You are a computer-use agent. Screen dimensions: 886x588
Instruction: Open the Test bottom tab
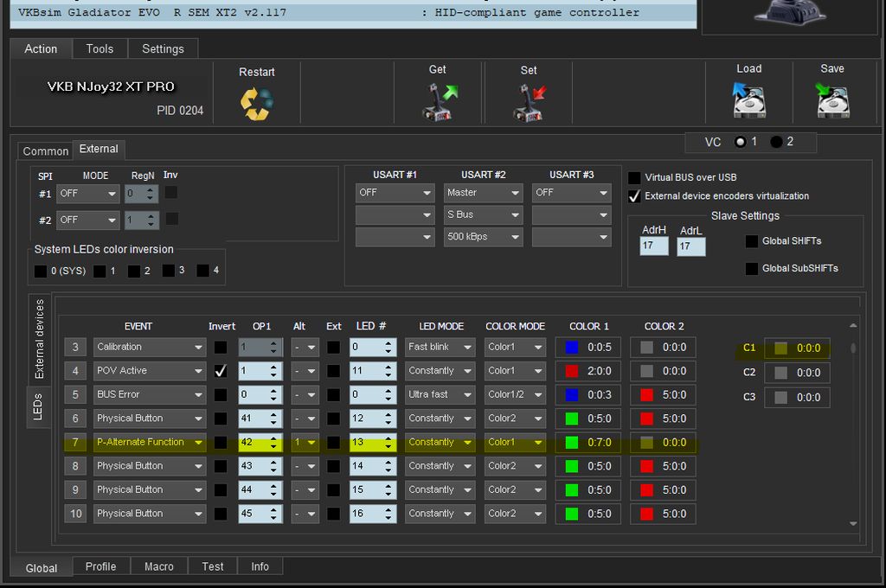(x=213, y=566)
